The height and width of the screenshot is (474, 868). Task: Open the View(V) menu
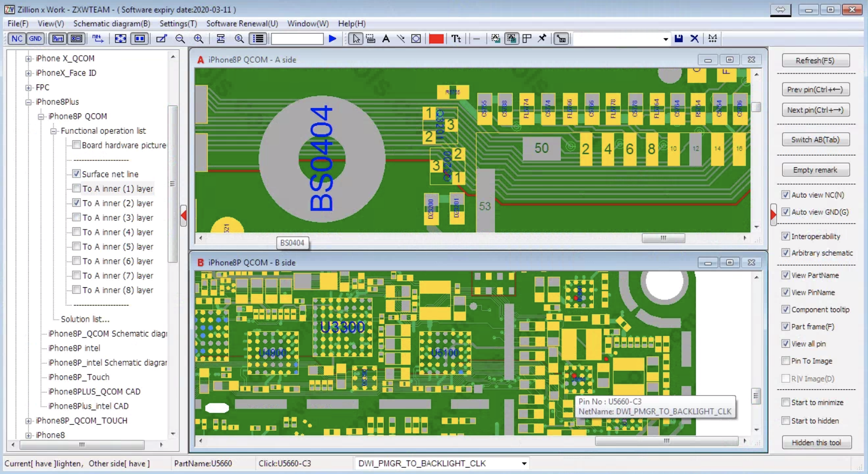pyautogui.click(x=51, y=24)
